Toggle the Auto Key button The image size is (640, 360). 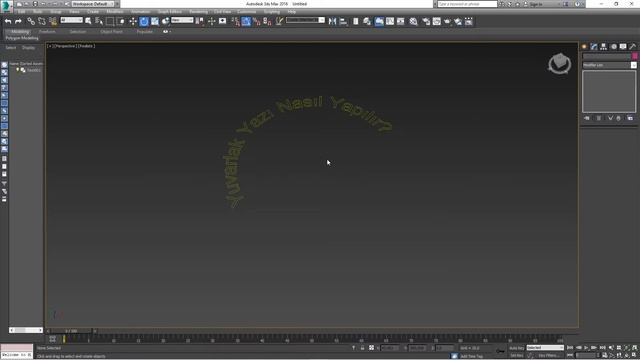click(x=517, y=348)
